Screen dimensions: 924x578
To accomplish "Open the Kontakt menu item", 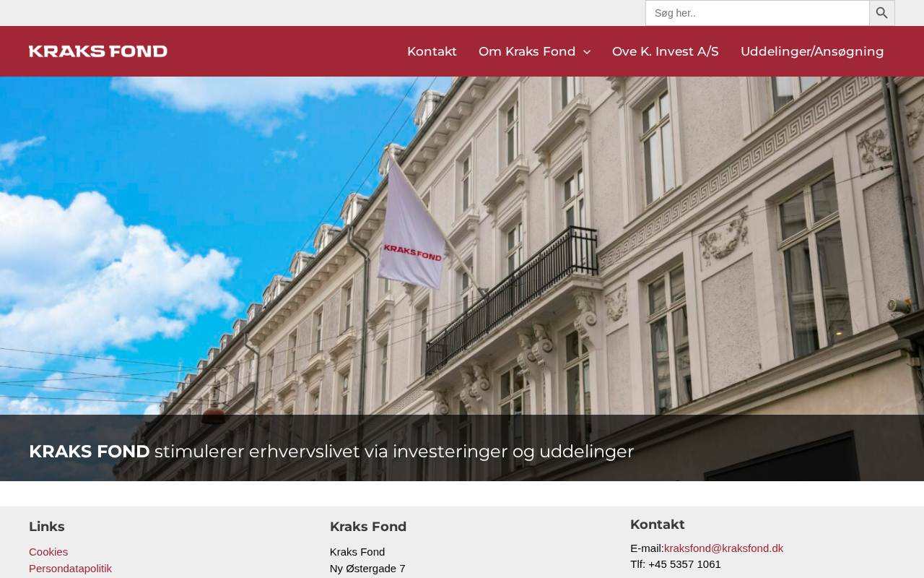I will pos(432,51).
